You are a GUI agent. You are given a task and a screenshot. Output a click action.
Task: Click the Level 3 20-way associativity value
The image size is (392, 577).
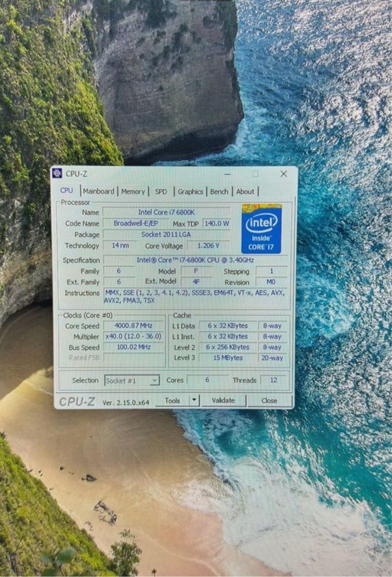(x=272, y=358)
